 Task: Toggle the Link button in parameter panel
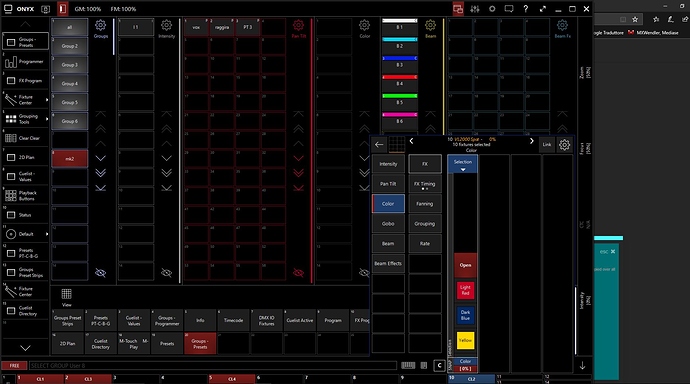[547, 144]
